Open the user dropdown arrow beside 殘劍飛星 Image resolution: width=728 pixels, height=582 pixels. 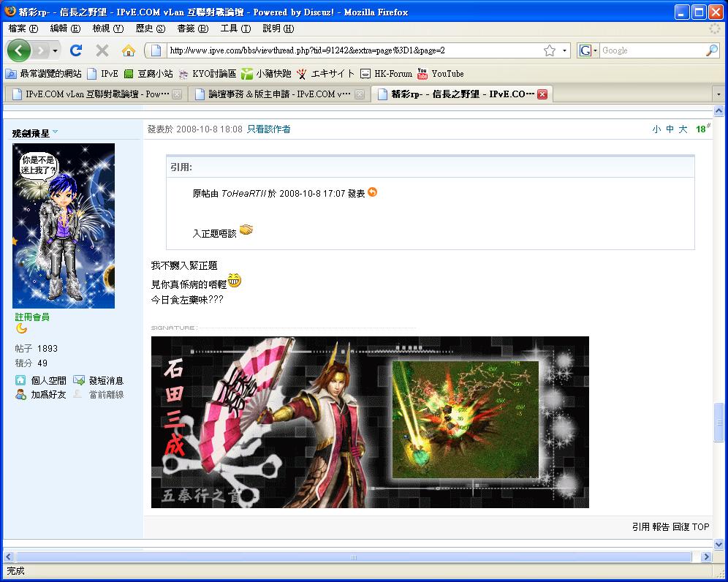pyautogui.click(x=56, y=132)
